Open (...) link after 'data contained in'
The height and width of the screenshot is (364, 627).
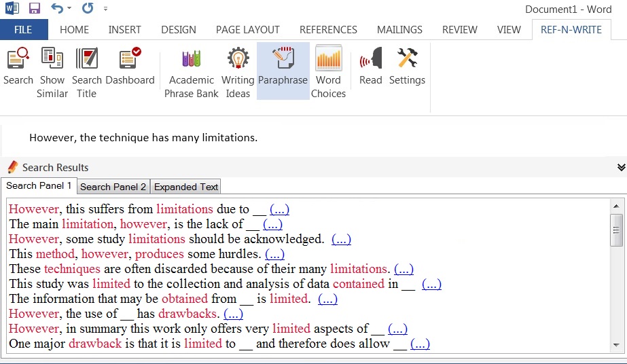[431, 284]
